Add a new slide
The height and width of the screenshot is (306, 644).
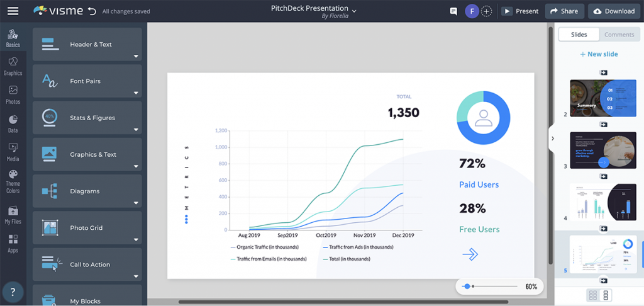click(599, 54)
